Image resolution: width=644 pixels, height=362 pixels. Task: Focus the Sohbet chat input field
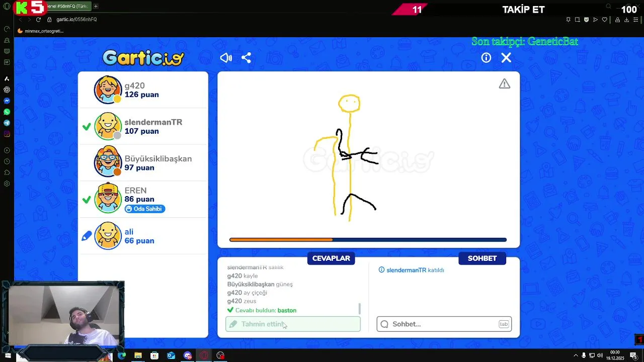point(444,324)
